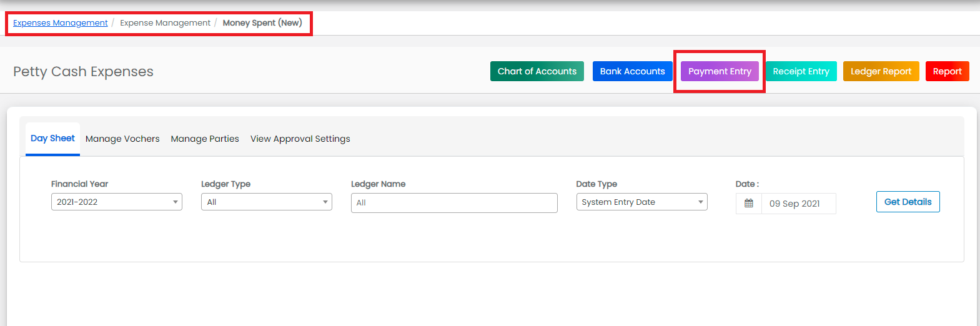Click the date field showing 09 Sep 2021
980x326 pixels.
coord(799,204)
